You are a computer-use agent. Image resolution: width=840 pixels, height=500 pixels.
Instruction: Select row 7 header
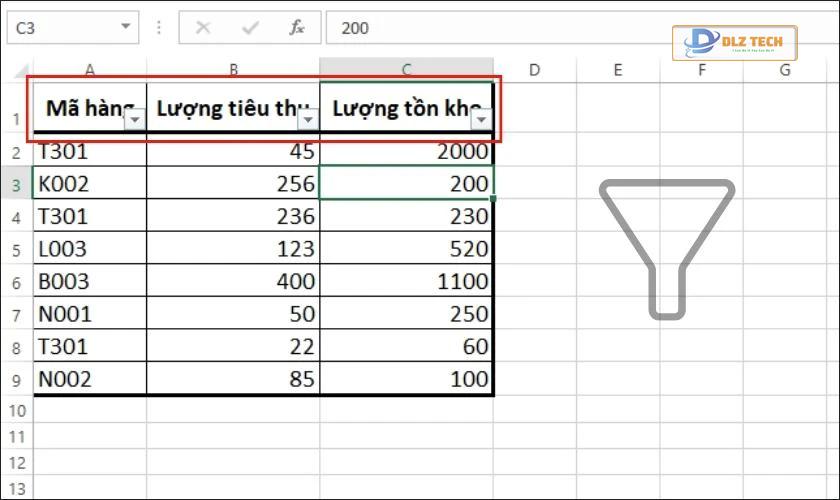coord(17,314)
